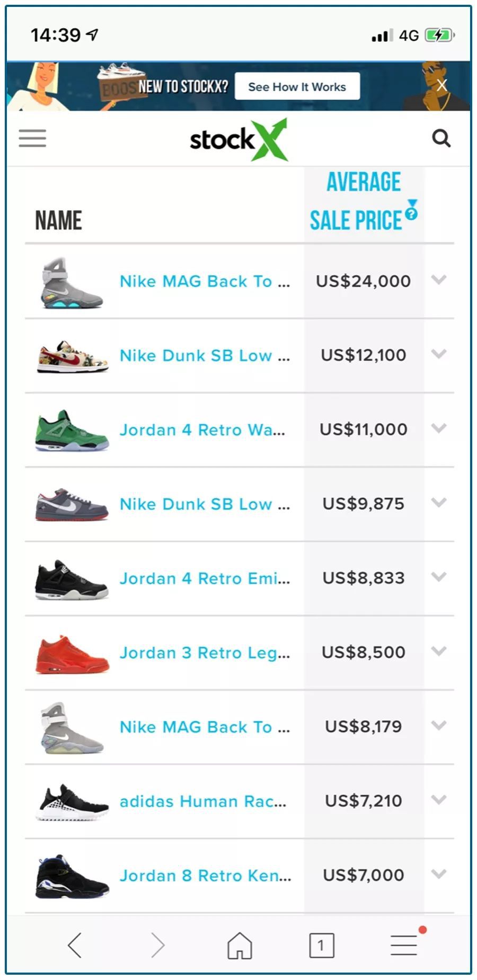The image size is (477, 980).
Task: Expand the US$24,000 Nike MAG row
Action: (x=439, y=280)
